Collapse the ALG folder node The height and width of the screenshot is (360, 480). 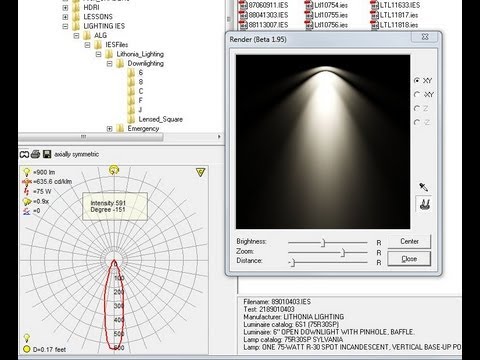click(x=76, y=35)
